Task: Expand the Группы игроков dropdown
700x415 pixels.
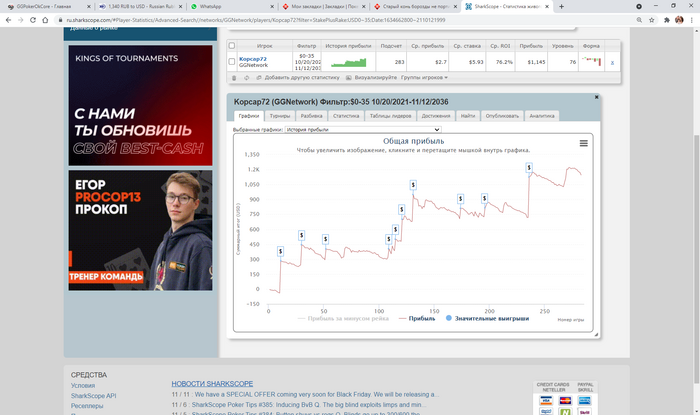Action: [424, 78]
